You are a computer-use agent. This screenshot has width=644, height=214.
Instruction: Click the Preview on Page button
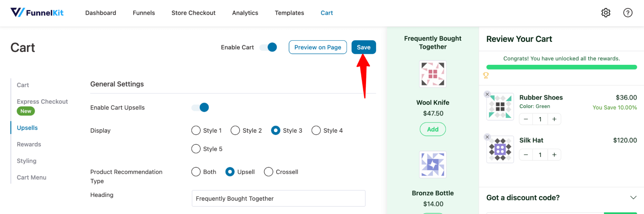pos(318,47)
